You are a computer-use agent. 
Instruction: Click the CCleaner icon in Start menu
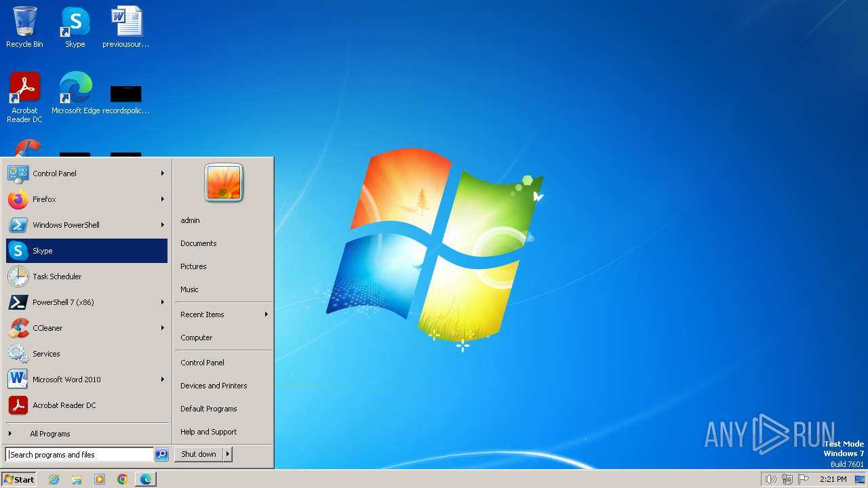(18, 328)
